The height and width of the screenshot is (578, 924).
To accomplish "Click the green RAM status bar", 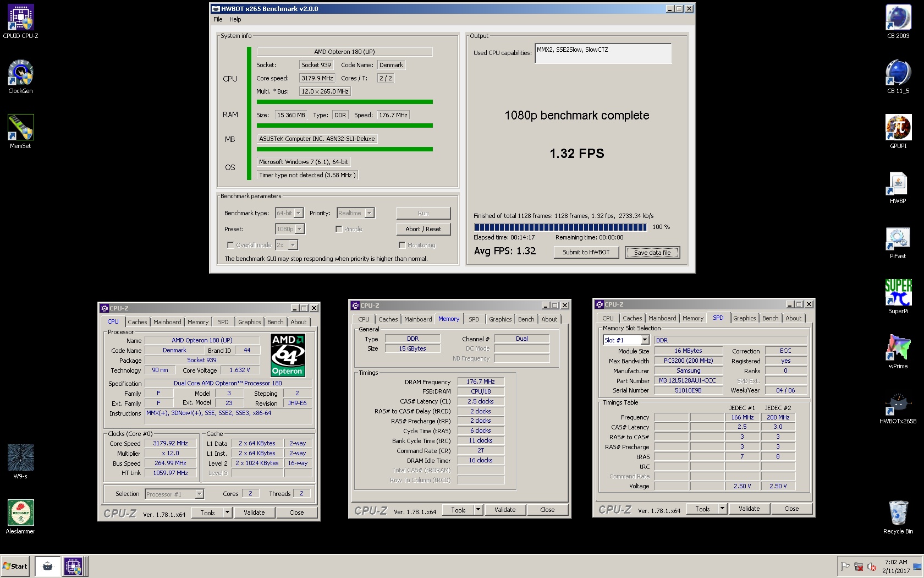I will point(344,126).
